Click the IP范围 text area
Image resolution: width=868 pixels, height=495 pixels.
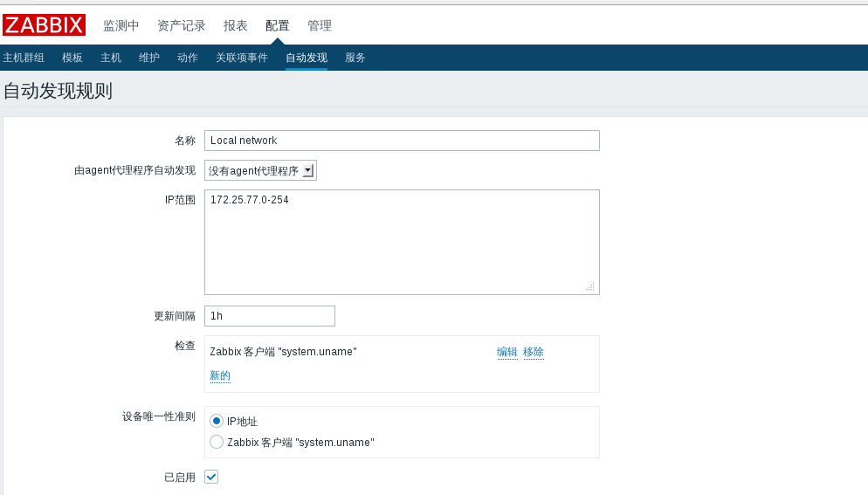point(402,243)
